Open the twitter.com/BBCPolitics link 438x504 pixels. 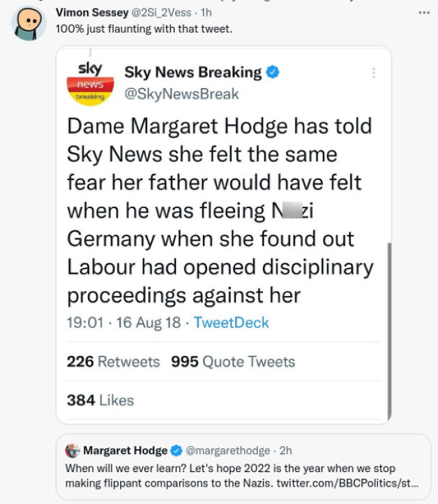click(x=347, y=483)
